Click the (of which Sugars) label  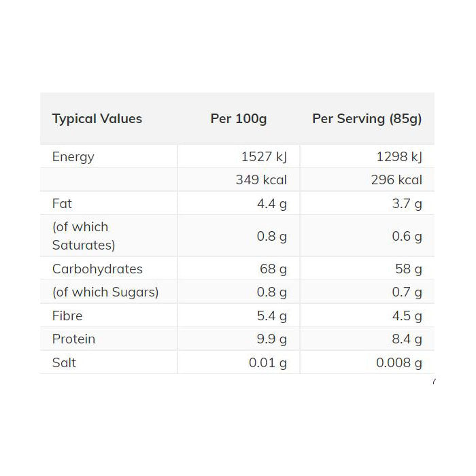(x=105, y=292)
